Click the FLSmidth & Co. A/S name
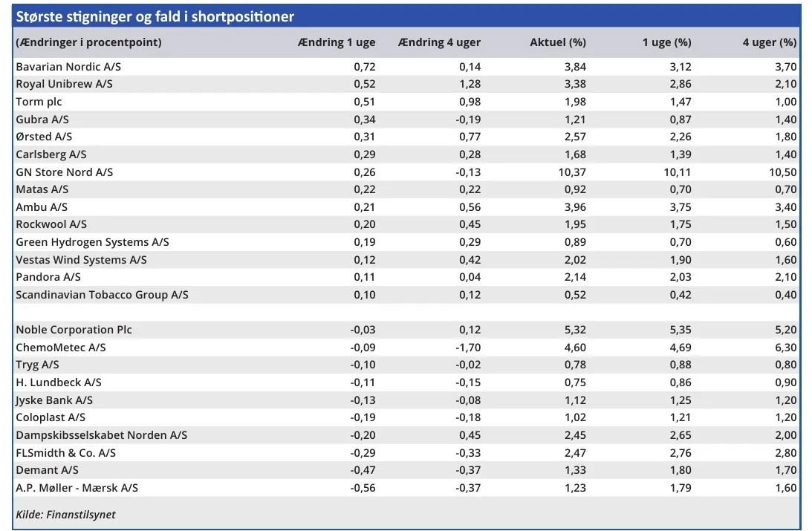Screen dimensions: 812x531 pyautogui.click(x=65, y=453)
